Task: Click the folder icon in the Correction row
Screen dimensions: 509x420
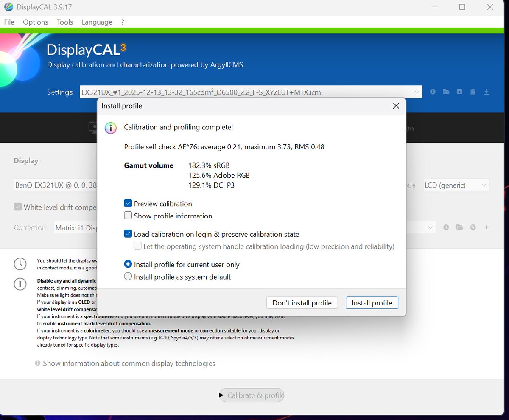Action: coord(459,227)
